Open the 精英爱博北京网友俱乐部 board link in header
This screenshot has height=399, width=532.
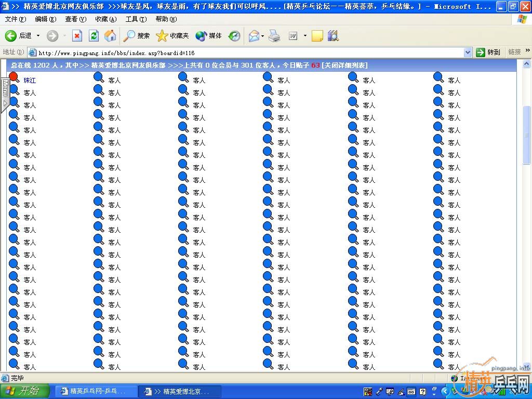coord(128,65)
